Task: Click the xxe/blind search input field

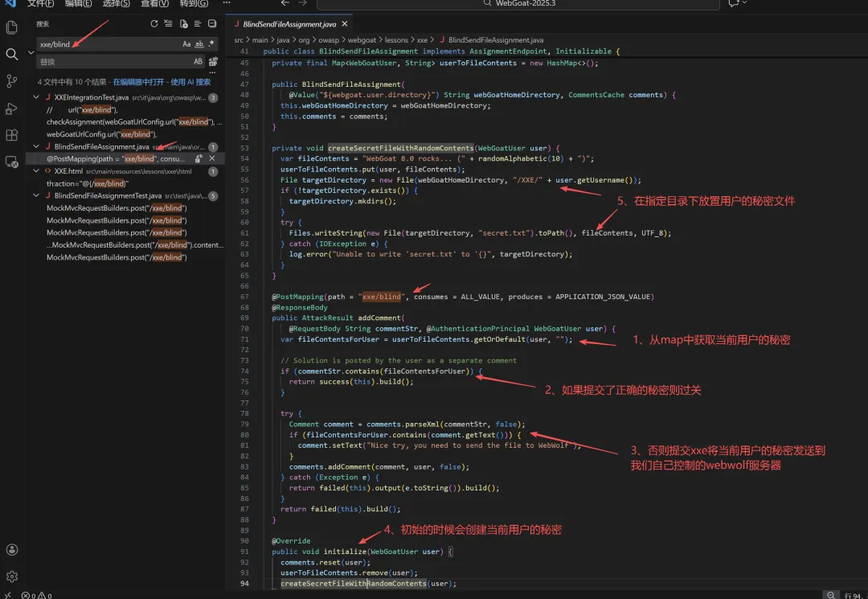Action: 109,44
